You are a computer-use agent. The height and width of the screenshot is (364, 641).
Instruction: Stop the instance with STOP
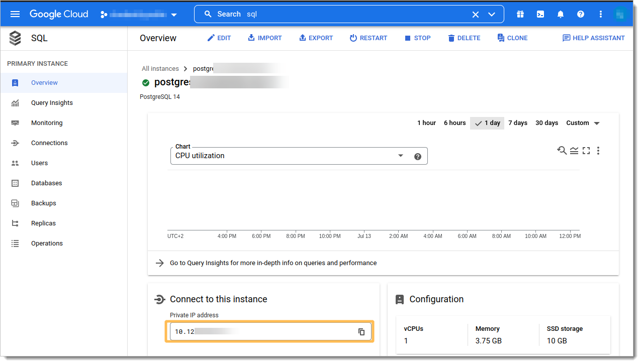(x=418, y=38)
